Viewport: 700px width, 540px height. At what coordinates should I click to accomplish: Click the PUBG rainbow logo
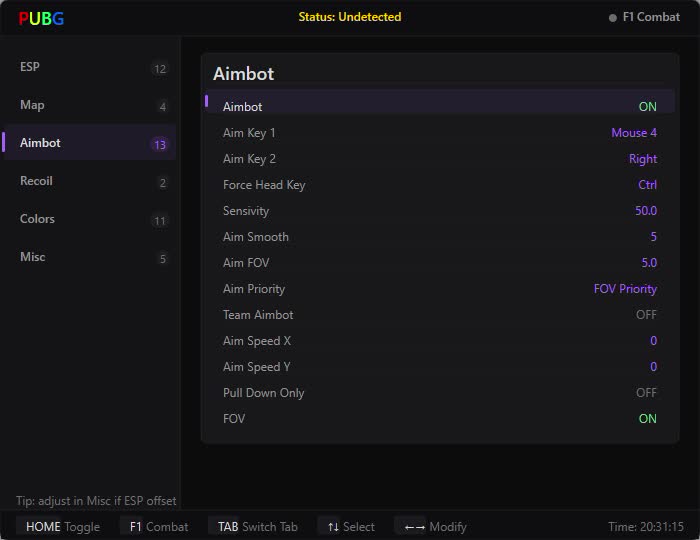tap(41, 18)
